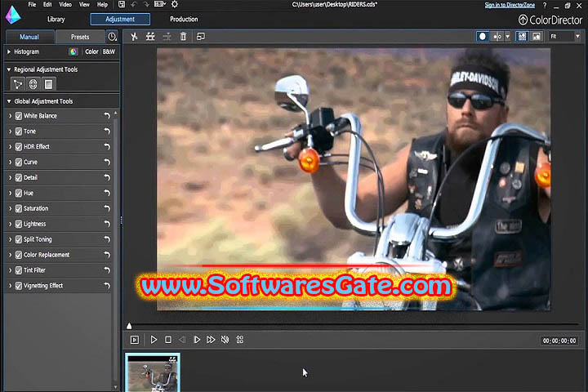The height and width of the screenshot is (392, 588).
Task: Click Sign in to DirectorZone link
Action: 510,5
